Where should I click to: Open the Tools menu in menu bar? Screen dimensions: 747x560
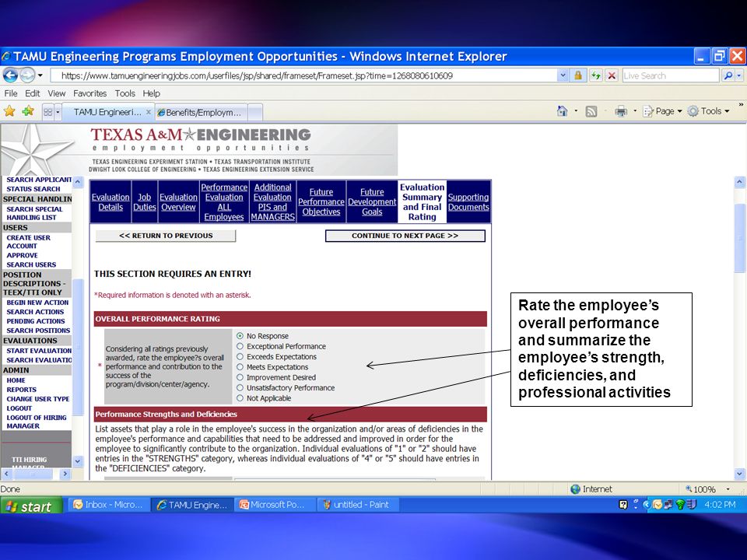124,93
